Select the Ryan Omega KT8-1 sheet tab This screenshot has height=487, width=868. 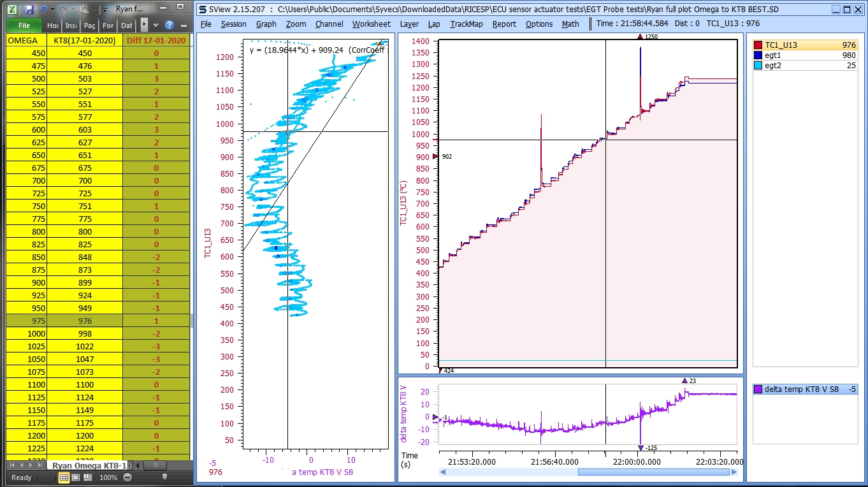[x=89, y=465]
